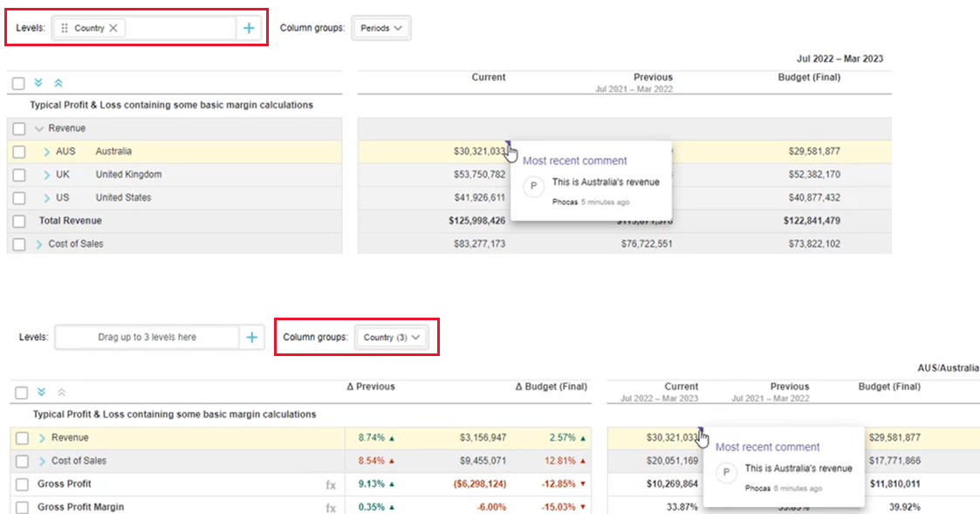Click the Budget (Final) header in top grid
Screen dimensions: 980x514
tap(808, 78)
